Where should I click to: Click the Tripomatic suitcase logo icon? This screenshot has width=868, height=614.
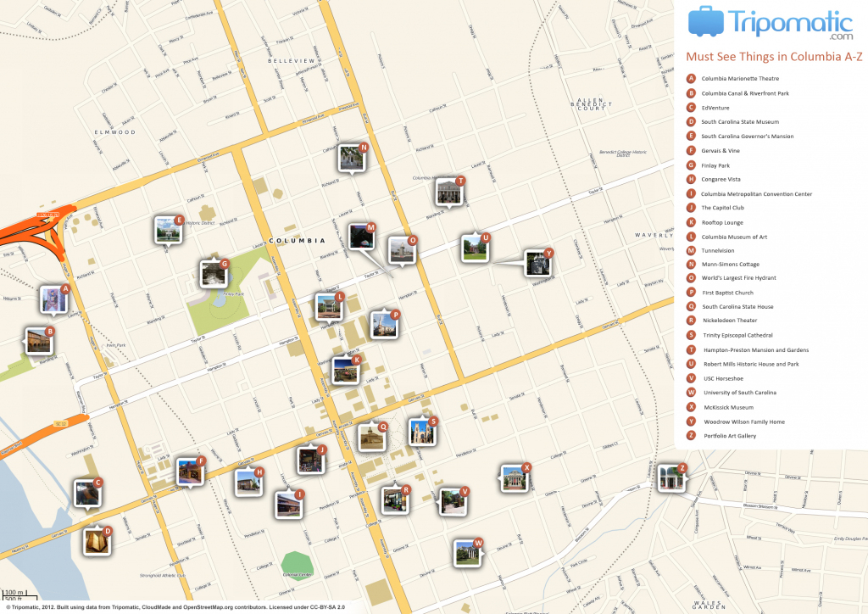704,23
